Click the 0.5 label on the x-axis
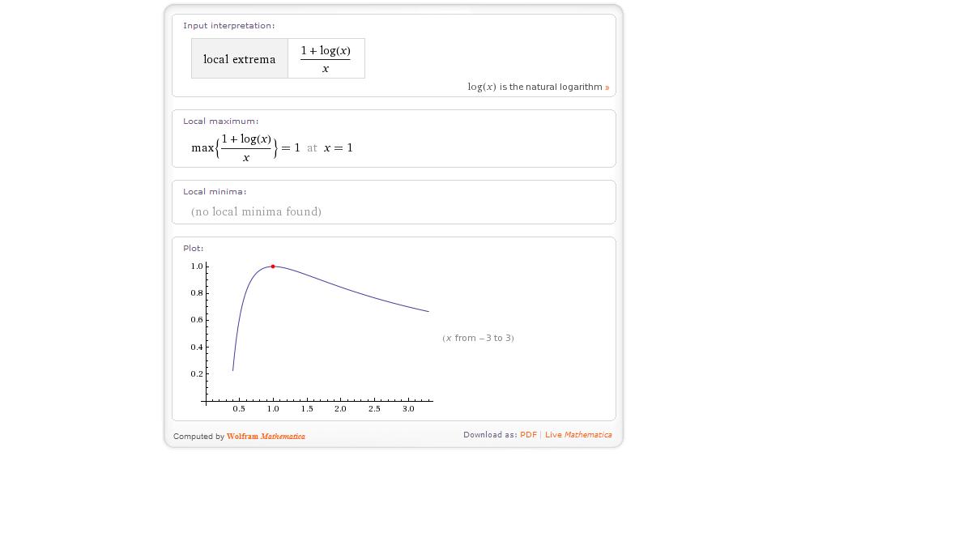The height and width of the screenshot is (533, 980). 239,409
